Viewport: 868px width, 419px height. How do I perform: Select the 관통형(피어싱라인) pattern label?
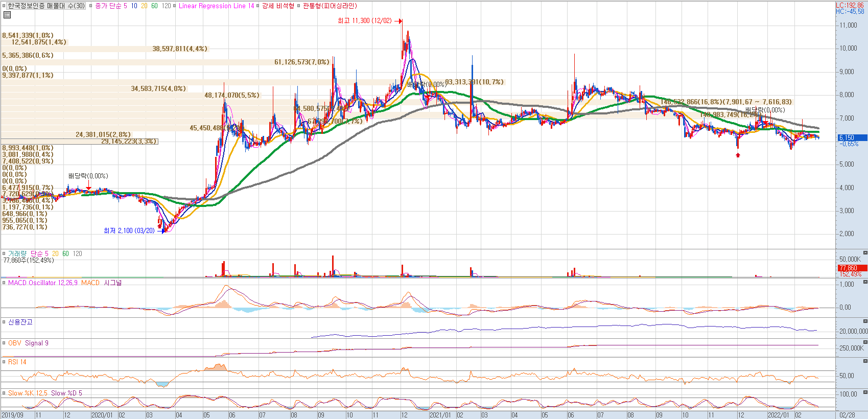[330, 6]
